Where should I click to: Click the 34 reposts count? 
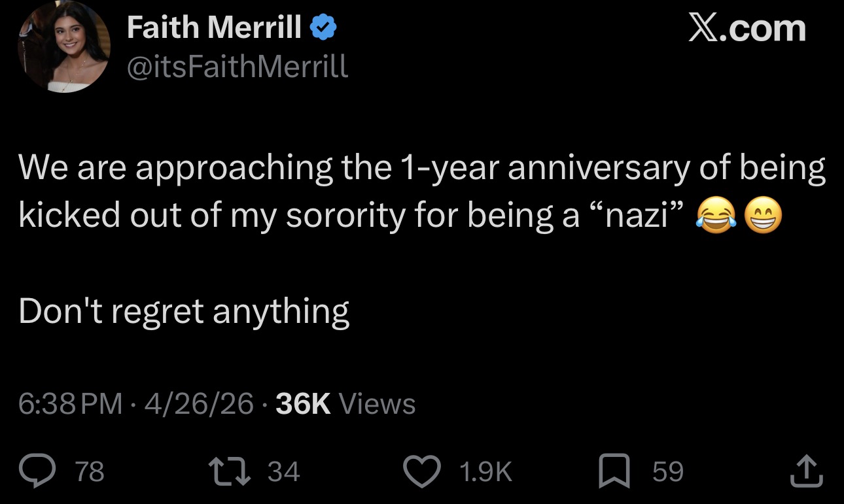coord(283,471)
